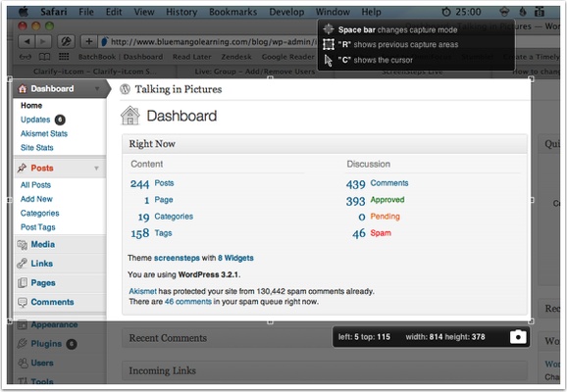Open the Apple menu
Viewport: 567px width, 392px height.
coord(24,12)
